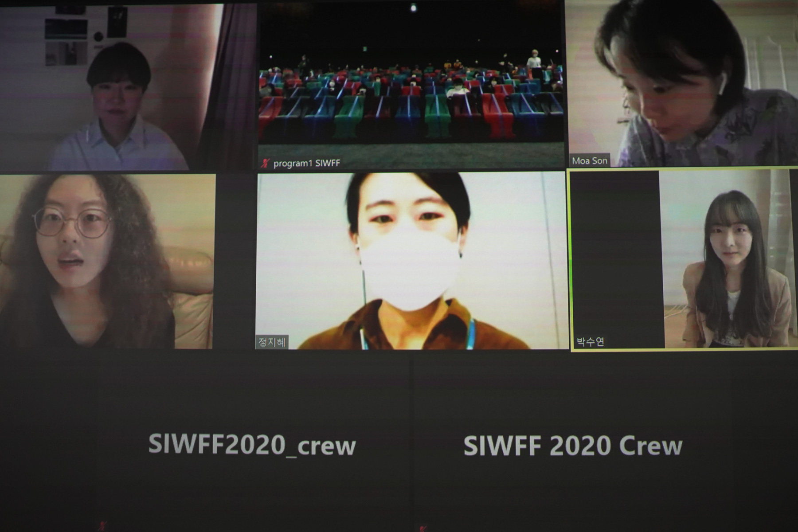Click the muted microphone icon beside program1 SIWFF

coord(265,163)
